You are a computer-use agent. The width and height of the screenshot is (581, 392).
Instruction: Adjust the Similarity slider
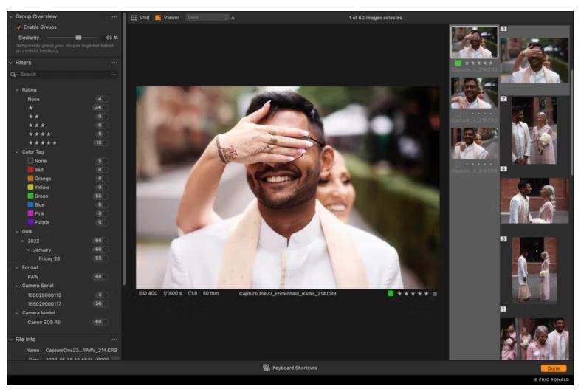pos(79,37)
